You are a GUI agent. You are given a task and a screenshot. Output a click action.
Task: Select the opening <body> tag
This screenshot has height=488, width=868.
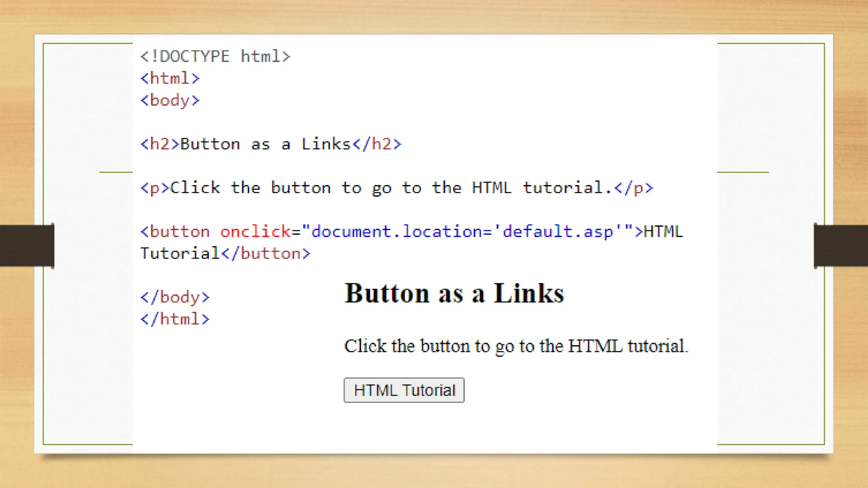coord(170,100)
